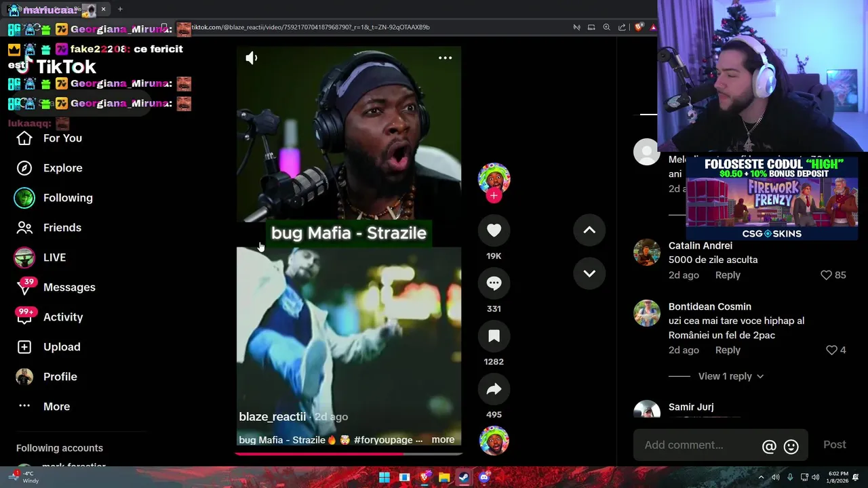Open File Explorer from the taskbar
868x488 pixels.
tap(444, 478)
